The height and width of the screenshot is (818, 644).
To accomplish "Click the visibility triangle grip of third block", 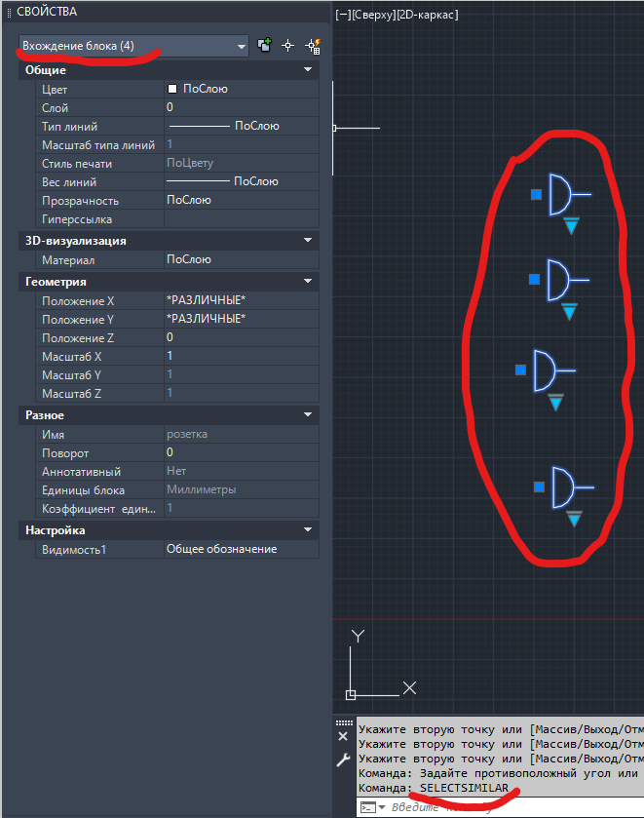I will tap(555, 403).
